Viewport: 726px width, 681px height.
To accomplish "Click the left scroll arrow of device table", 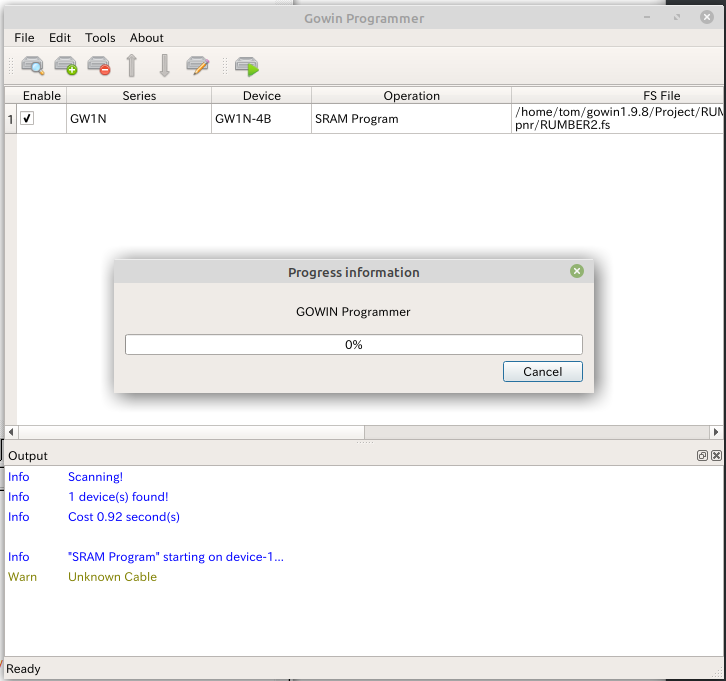I will 11,432.
